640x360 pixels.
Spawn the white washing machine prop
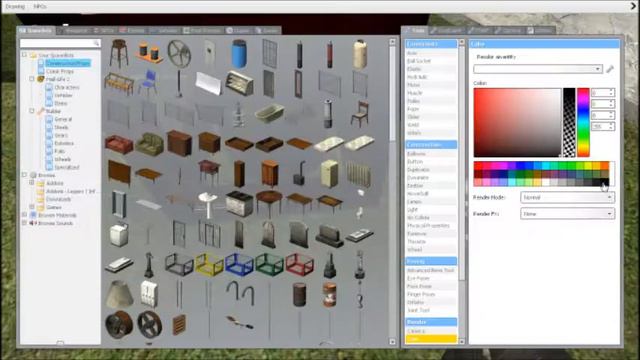[x=119, y=235]
